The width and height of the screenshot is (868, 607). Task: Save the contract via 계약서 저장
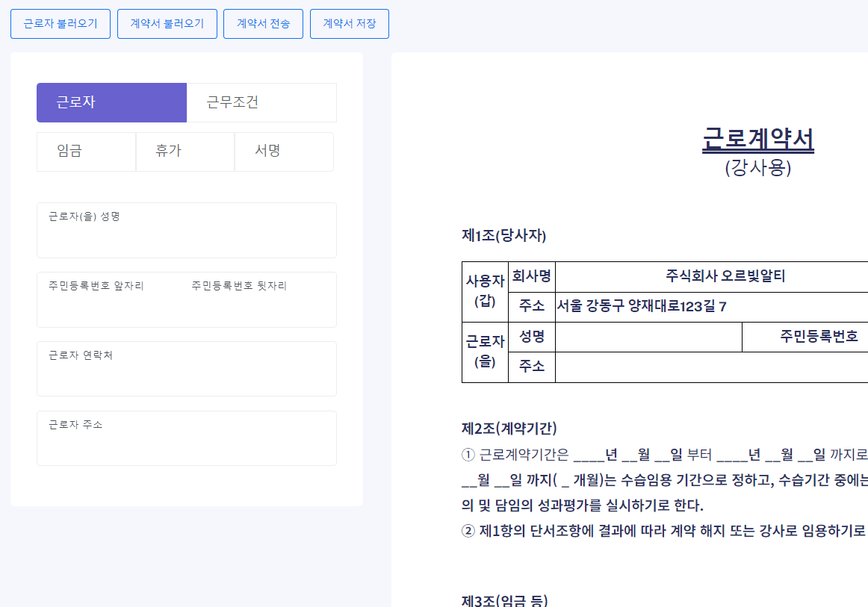(349, 24)
